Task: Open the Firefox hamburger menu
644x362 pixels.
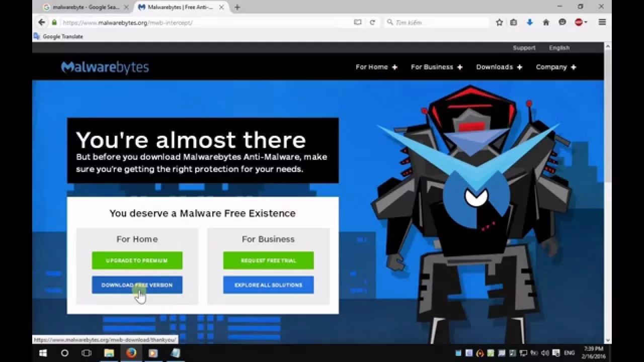Action: pyautogui.click(x=602, y=22)
